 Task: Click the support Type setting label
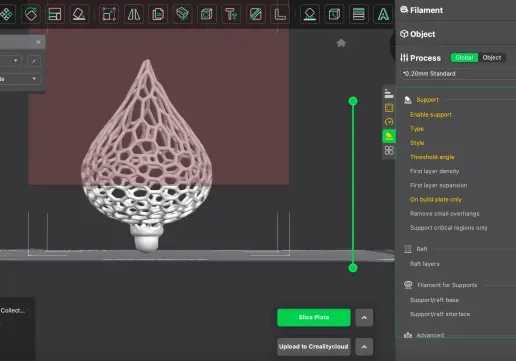pos(417,129)
